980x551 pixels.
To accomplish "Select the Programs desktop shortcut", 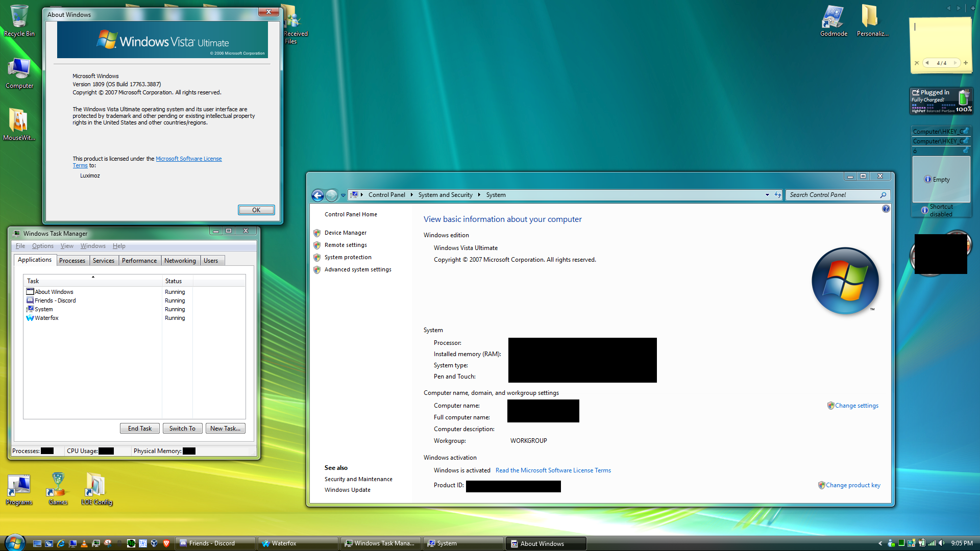I will point(19,489).
